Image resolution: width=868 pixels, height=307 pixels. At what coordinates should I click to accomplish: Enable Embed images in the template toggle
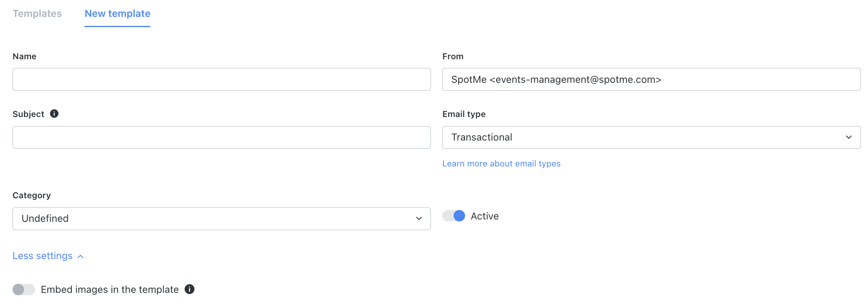[24, 289]
